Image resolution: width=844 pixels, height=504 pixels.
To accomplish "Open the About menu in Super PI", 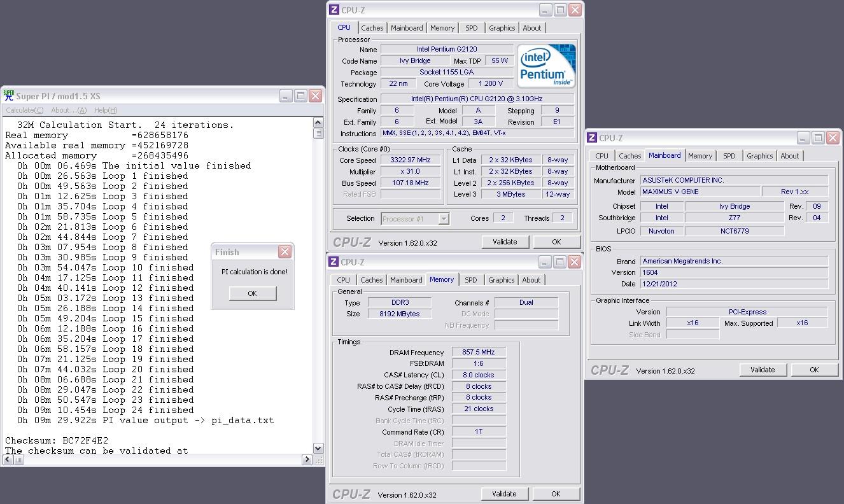I will pos(69,110).
